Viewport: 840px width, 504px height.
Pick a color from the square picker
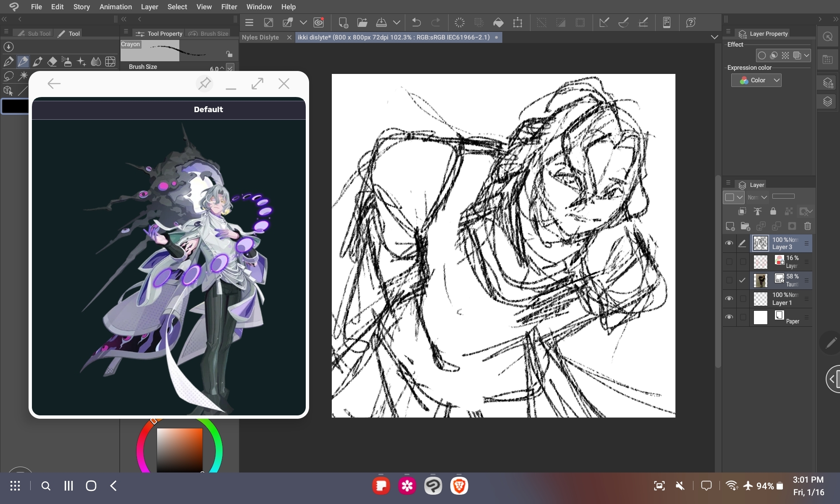click(180, 449)
